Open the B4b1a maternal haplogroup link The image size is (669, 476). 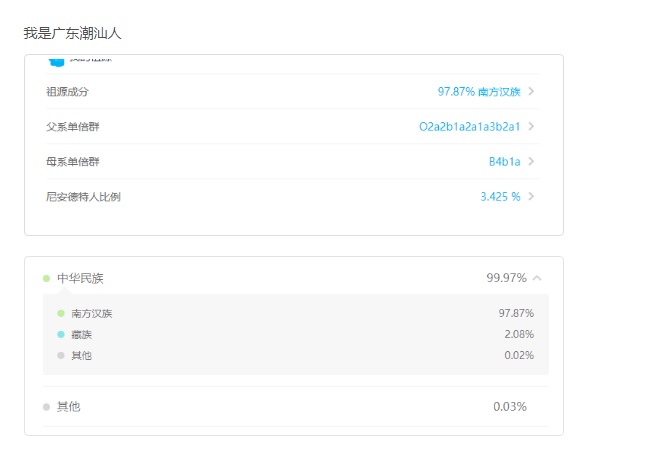[504, 162]
